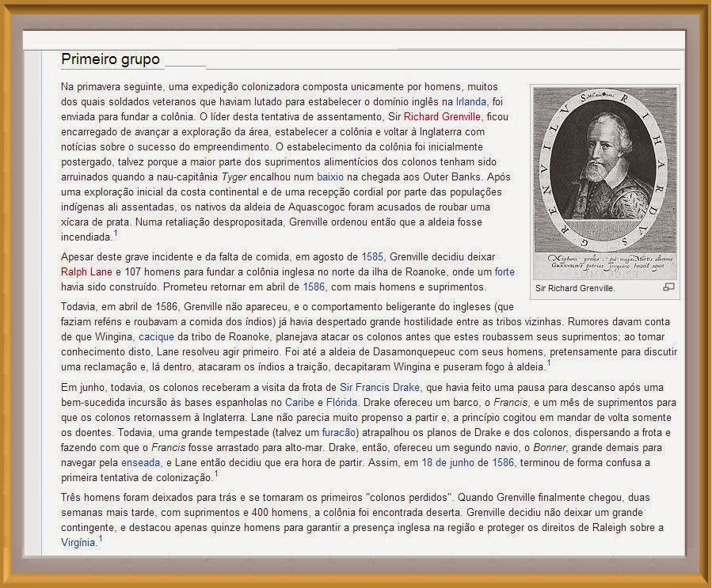
Task: Open the Sir Francis Drake link
Action: (379, 388)
